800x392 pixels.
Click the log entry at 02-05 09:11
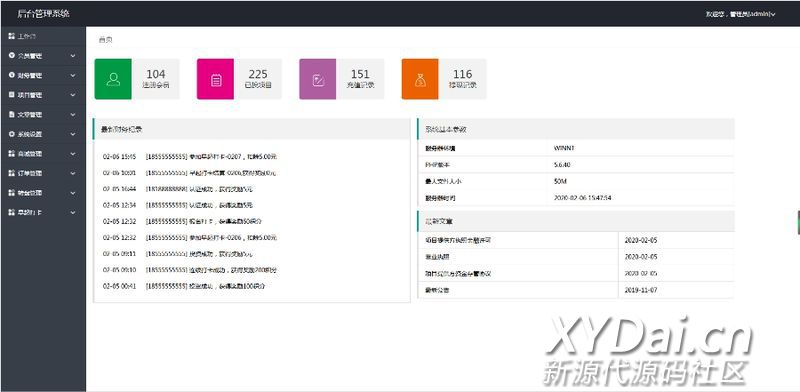pos(178,254)
